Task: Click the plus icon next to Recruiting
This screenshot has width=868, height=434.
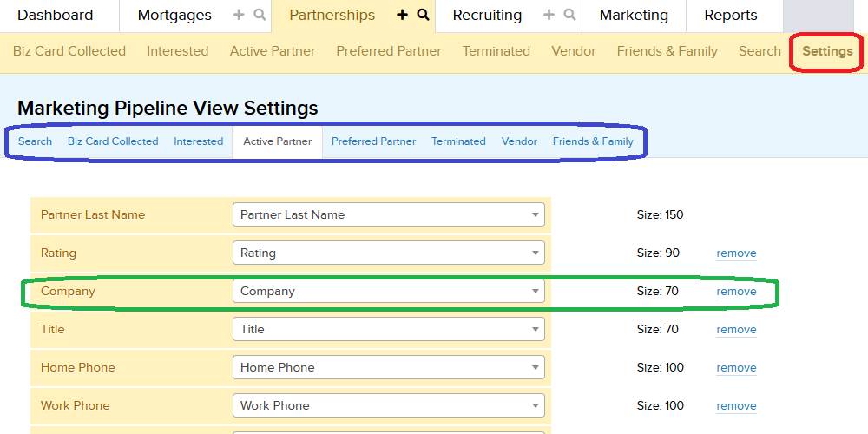Action: click(x=549, y=15)
